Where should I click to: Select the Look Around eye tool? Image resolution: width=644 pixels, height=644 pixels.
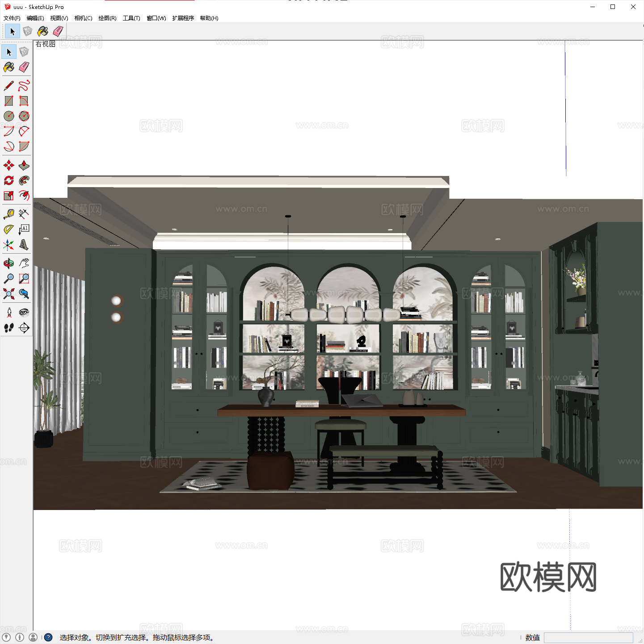pos(24,313)
